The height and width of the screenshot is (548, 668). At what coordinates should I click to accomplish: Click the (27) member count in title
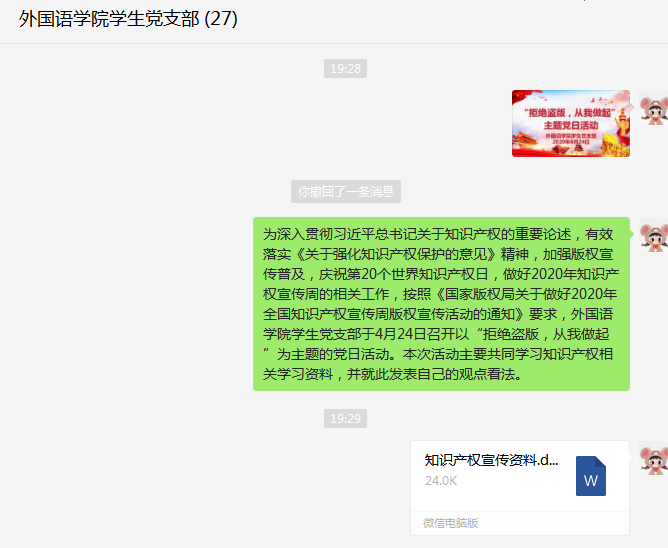(221, 19)
